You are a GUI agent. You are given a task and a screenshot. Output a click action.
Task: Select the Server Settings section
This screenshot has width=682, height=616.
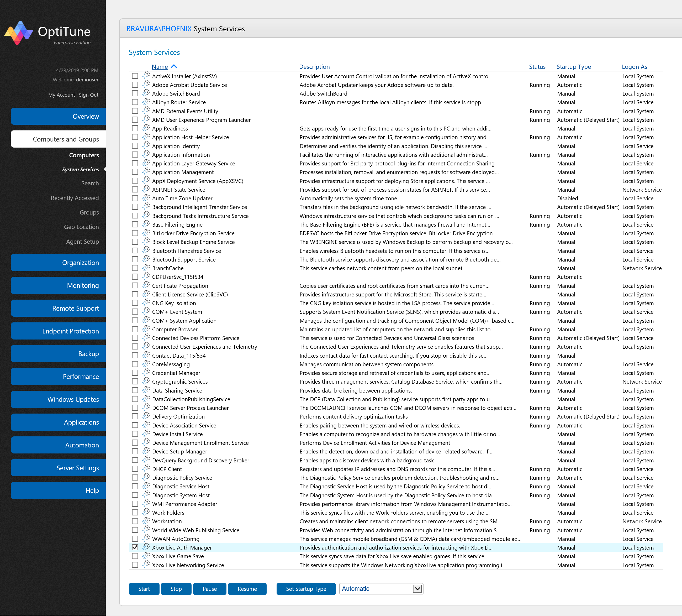[x=58, y=468]
